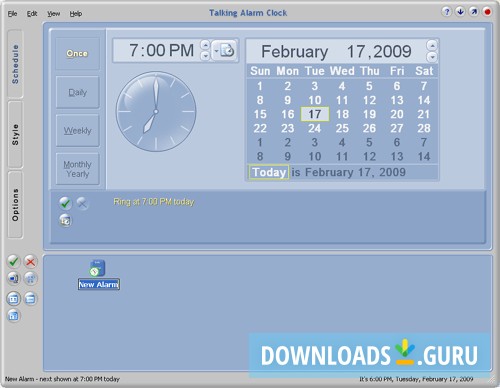Screen dimensions: 500x388
Task: Click the bottom calendar view icon in left toolbar
Action: click(x=14, y=315)
